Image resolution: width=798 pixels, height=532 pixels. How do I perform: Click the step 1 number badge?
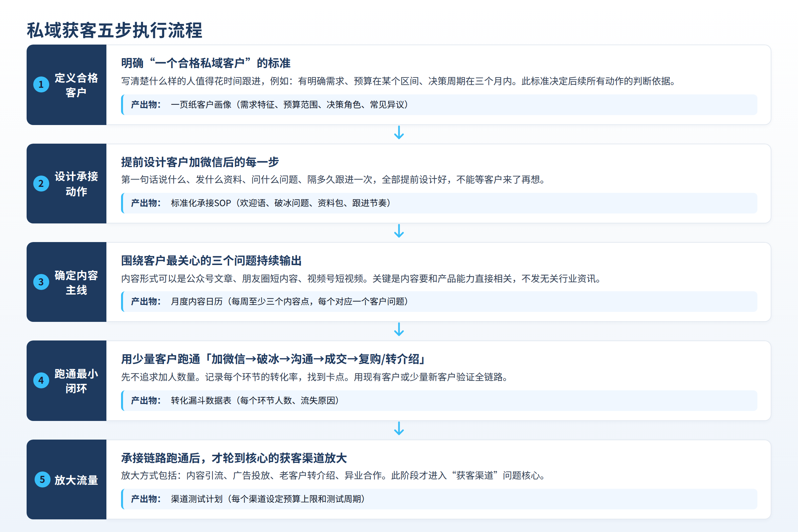coord(41,84)
